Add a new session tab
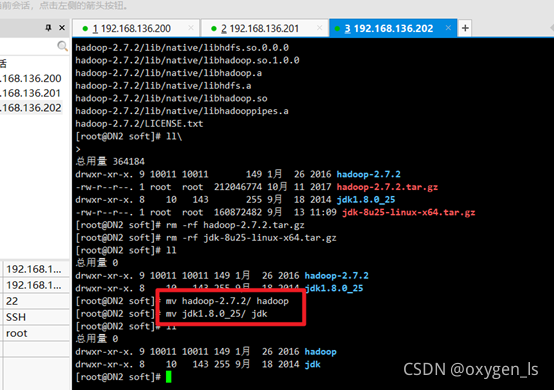The width and height of the screenshot is (554, 390). [x=465, y=28]
